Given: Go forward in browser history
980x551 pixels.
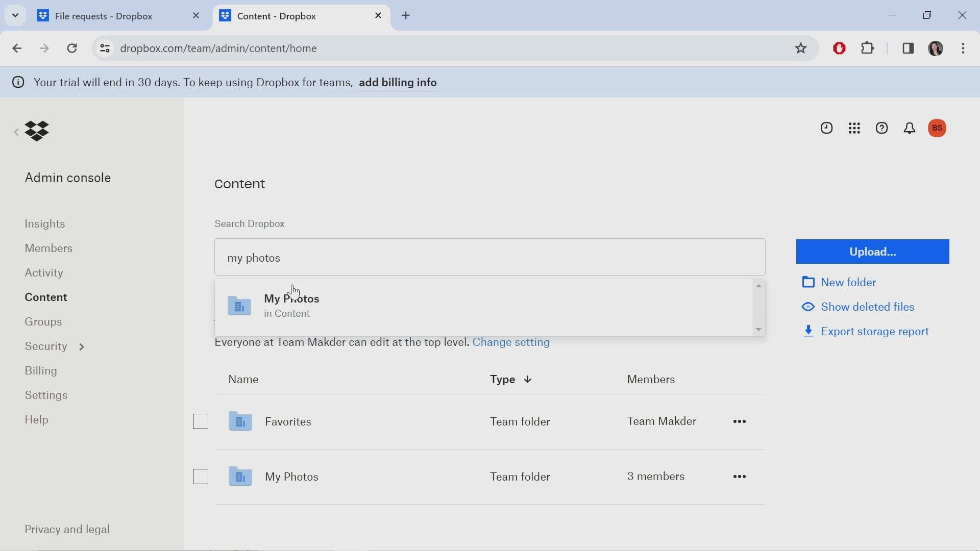Looking at the screenshot, I should click(44, 48).
